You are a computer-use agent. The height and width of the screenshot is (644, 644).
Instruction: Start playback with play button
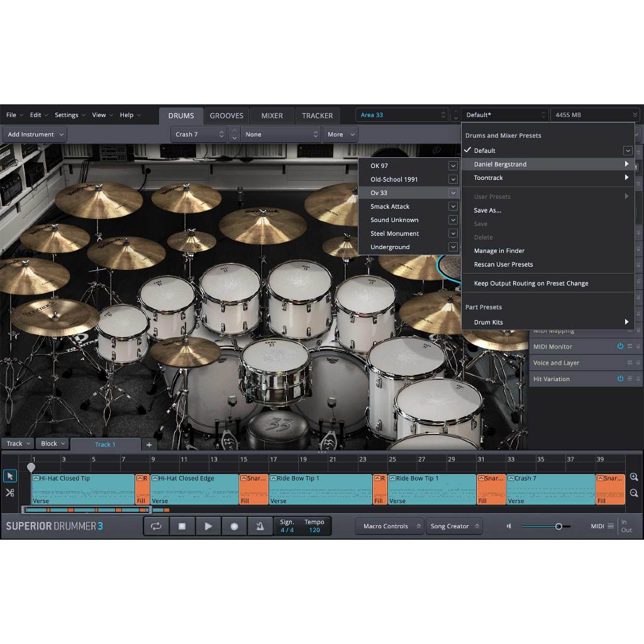point(208,526)
